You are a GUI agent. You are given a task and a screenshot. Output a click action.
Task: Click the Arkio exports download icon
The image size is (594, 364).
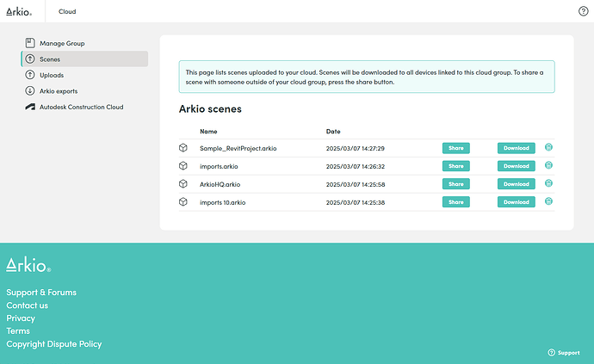30,90
